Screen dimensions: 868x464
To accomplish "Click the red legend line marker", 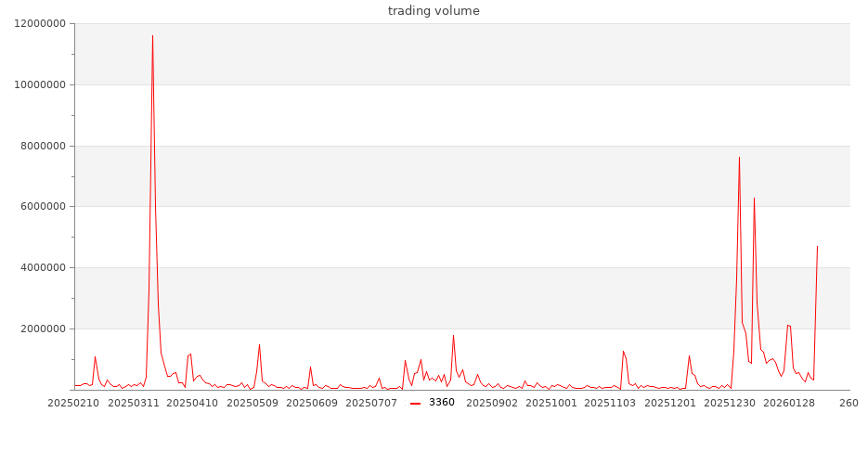I will 415,403.
